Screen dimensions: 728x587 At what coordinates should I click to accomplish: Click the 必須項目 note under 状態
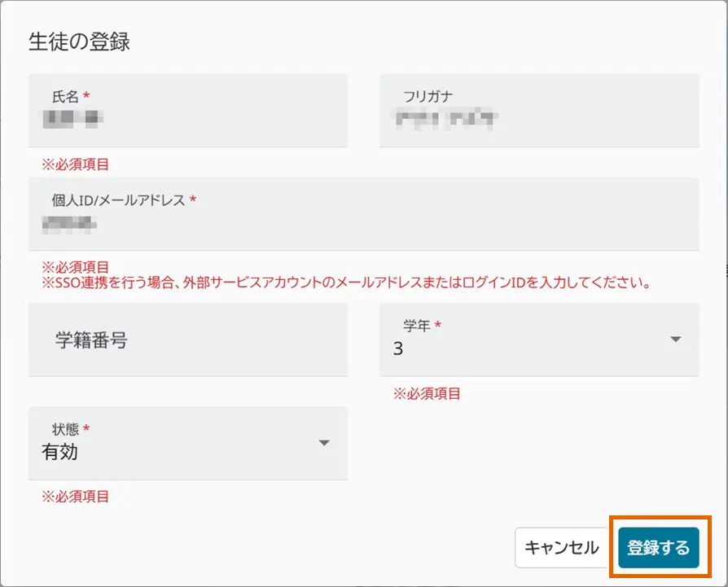[x=76, y=497]
